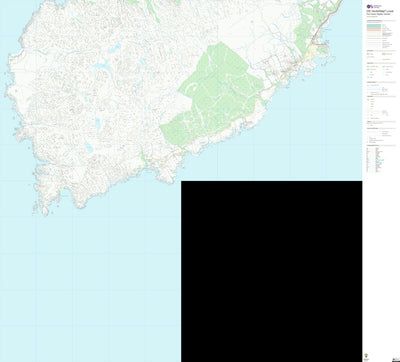The height and width of the screenshot is (362, 400).
Task: Click the Ordnance Survey logo above the legend
Action: [x=374, y=6]
